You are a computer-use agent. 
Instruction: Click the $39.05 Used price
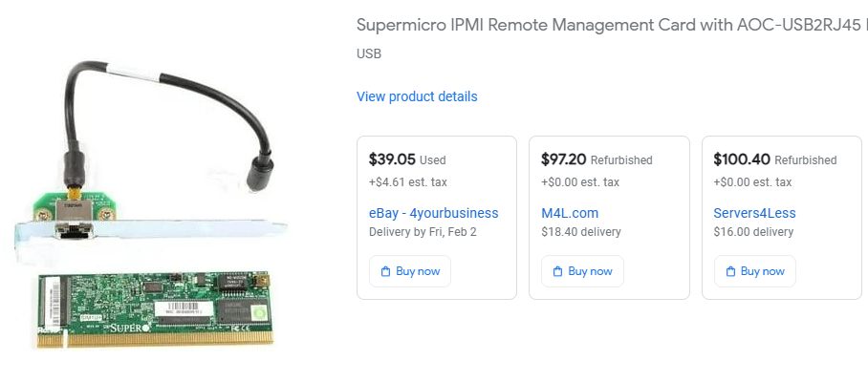point(407,159)
